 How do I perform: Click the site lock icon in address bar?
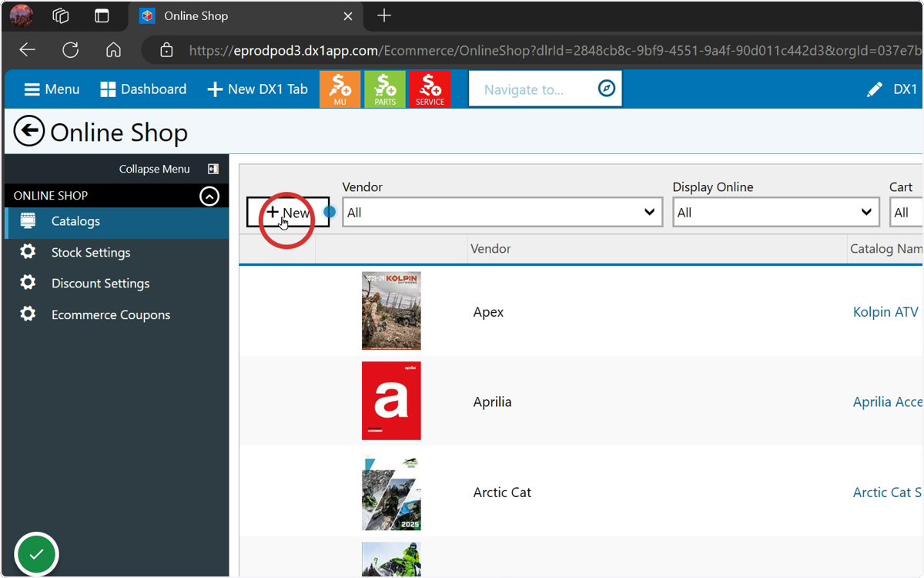(166, 50)
